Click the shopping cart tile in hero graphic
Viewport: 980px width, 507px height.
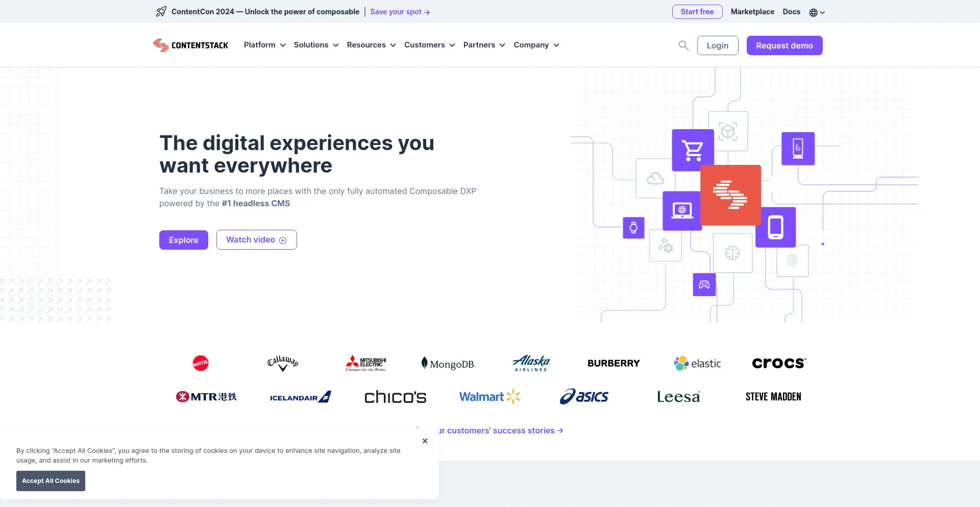(693, 150)
